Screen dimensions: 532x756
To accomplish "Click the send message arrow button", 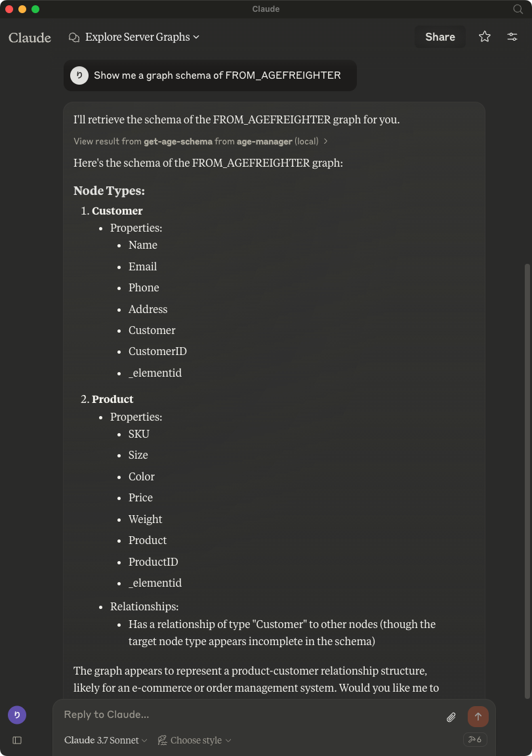I will pos(478,716).
